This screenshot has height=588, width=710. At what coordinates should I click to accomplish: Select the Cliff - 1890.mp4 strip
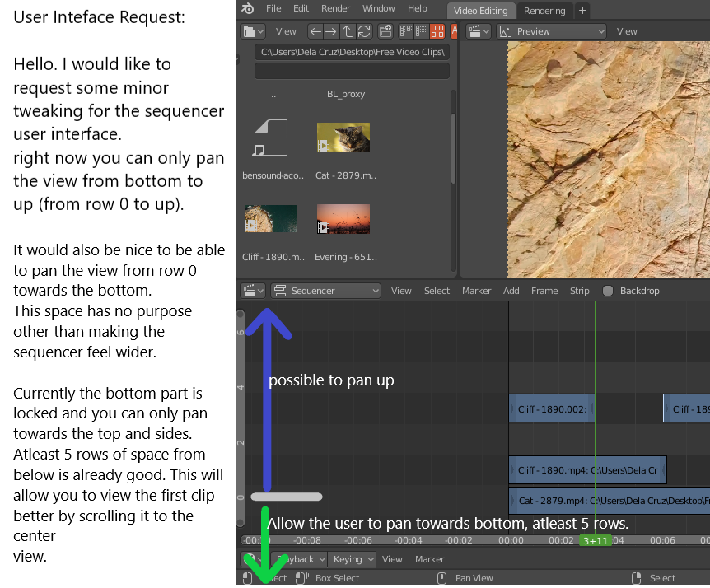[x=588, y=470]
